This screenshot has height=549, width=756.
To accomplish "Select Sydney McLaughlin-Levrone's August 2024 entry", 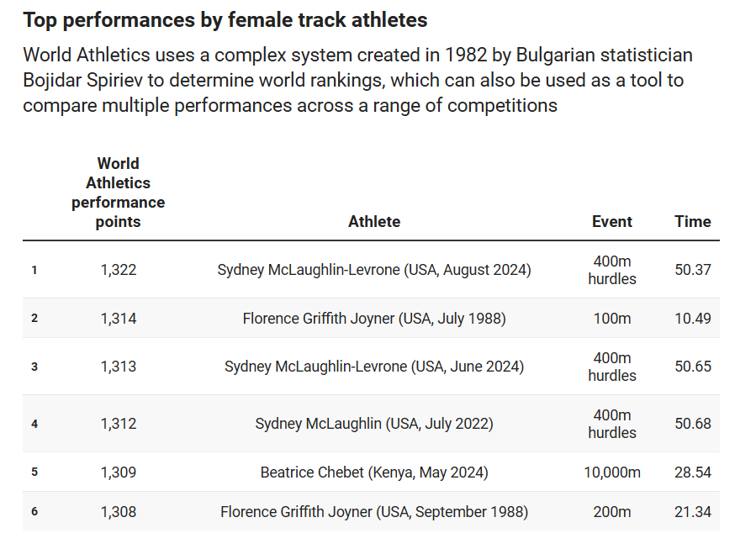I will tap(374, 270).
